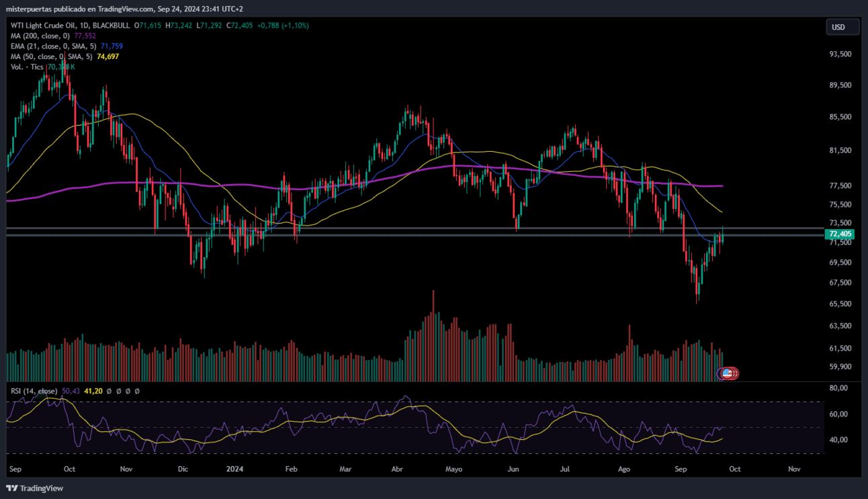The height and width of the screenshot is (499, 868).
Task: Click the Mar time axis label
Action: [345, 469]
